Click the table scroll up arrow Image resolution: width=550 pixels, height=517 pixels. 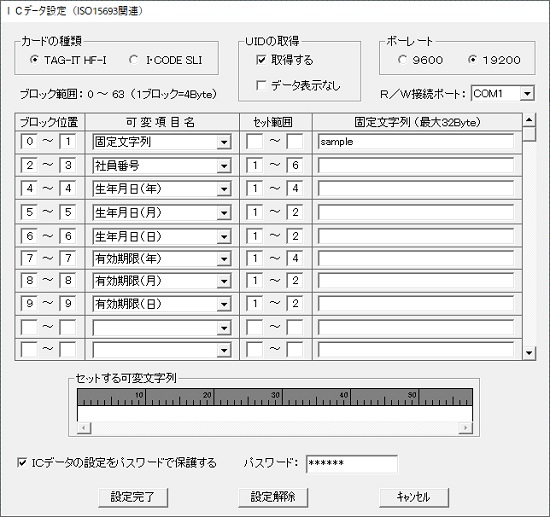click(529, 120)
